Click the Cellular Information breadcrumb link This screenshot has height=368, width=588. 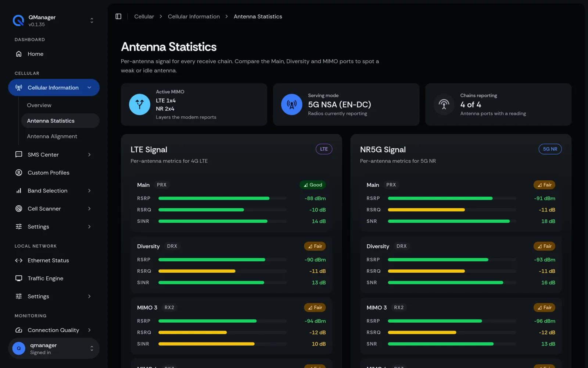point(194,17)
